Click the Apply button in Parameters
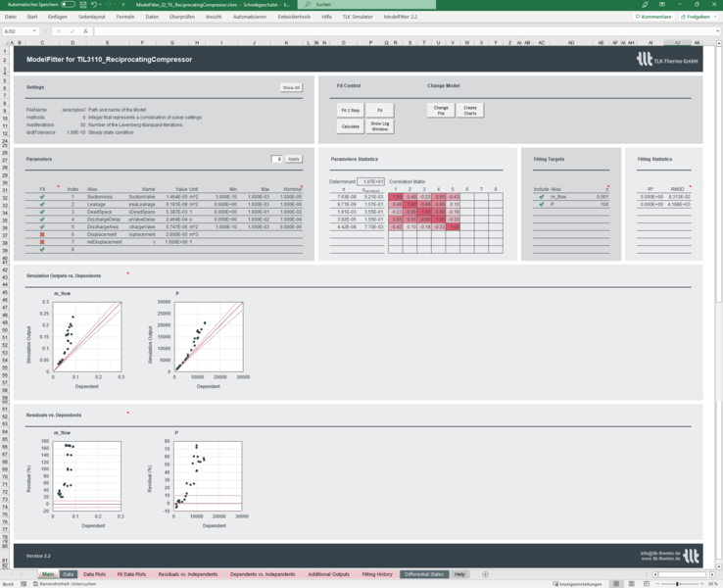 (x=294, y=159)
